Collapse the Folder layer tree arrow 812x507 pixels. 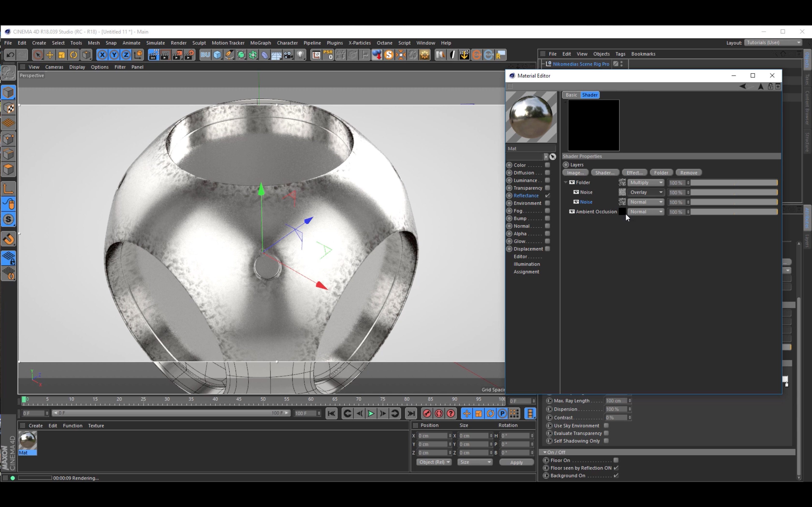point(565,183)
